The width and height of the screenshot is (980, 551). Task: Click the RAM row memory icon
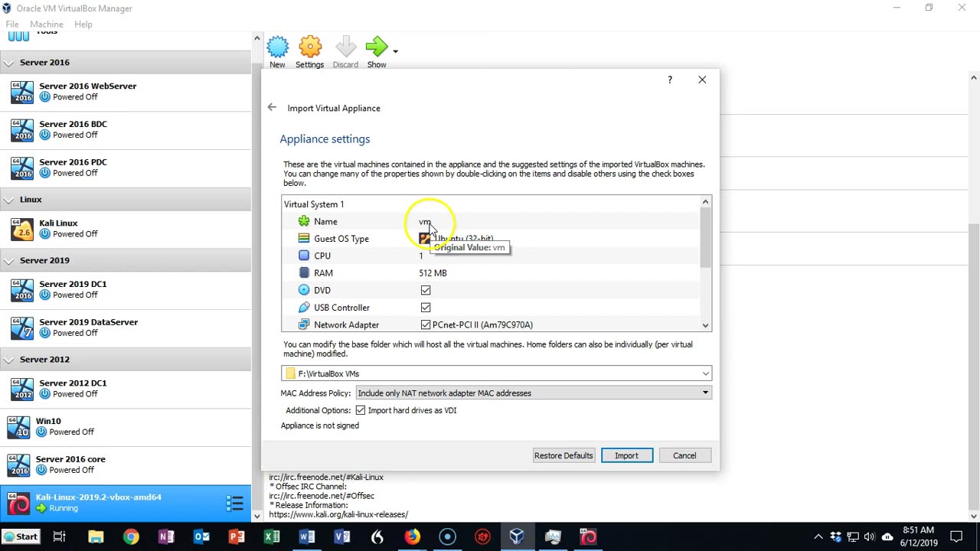point(304,272)
